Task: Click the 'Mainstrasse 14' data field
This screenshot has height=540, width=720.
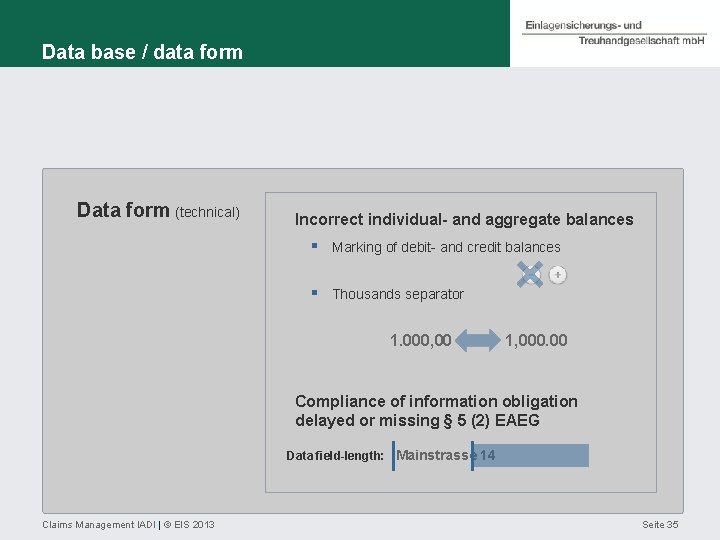Action: click(x=445, y=455)
